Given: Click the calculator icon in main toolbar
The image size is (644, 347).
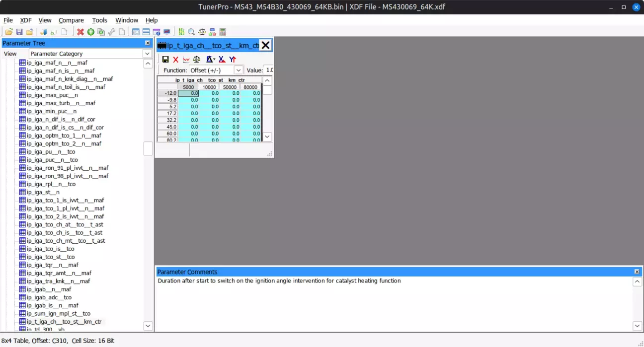Looking at the screenshot, I should click(x=223, y=32).
